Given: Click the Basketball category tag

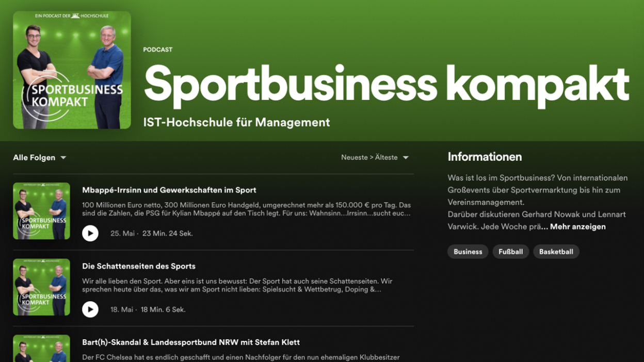Looking at the screenshot, I should point(556,252).
